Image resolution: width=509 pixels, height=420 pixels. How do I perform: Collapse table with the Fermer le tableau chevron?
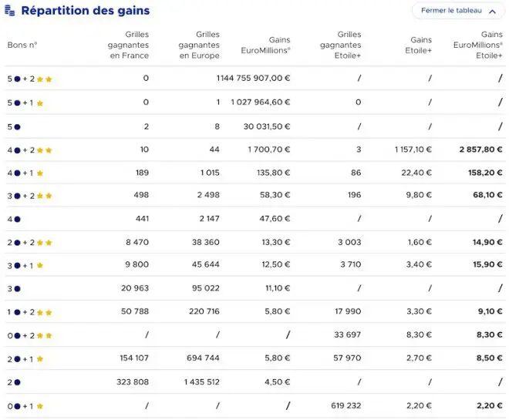pos(493,12)
